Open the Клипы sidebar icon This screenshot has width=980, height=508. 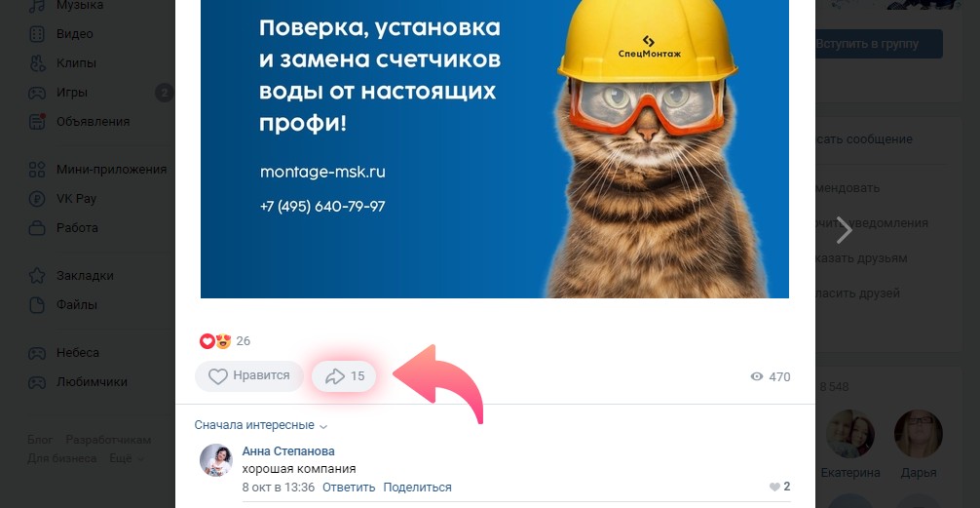pos(37,63)
